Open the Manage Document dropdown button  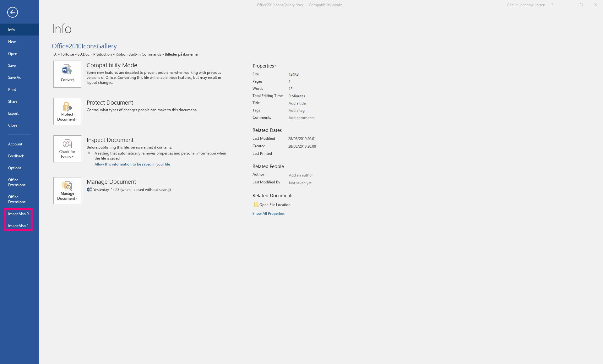[67, 191]
